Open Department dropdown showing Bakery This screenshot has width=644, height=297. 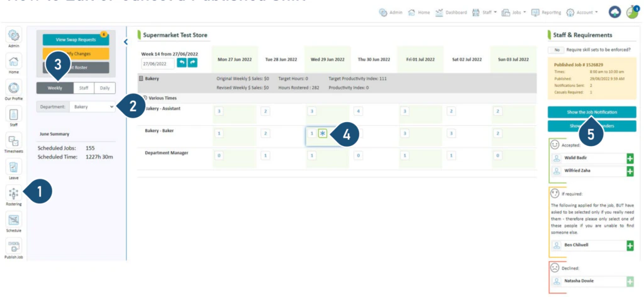[x=92, y=107]
